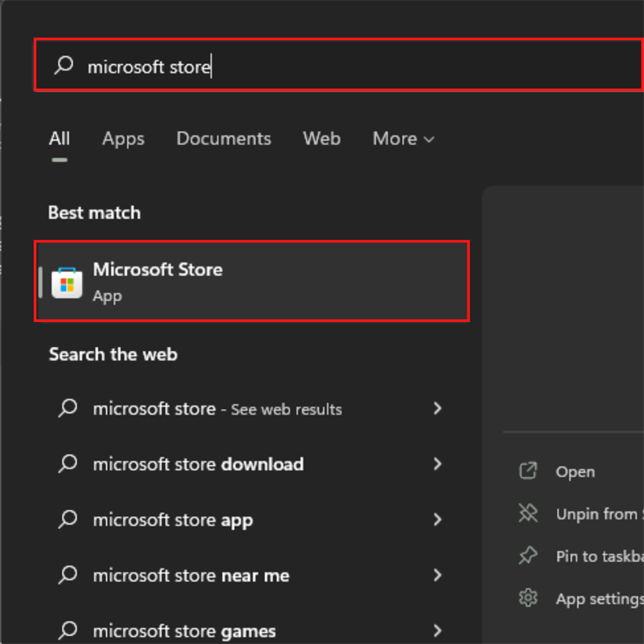
Task: Click the magnifier beside See web results
Action: 68,408
